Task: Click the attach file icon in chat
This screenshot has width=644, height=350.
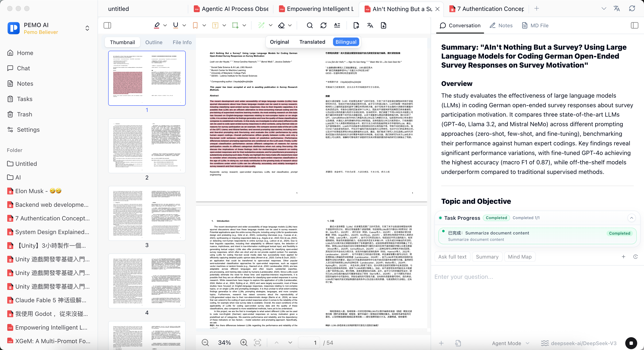Action: (458, 343)
